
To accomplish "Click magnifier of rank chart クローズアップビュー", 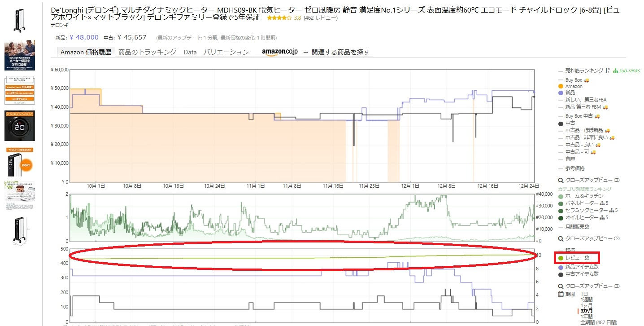I will pos(560,238).
